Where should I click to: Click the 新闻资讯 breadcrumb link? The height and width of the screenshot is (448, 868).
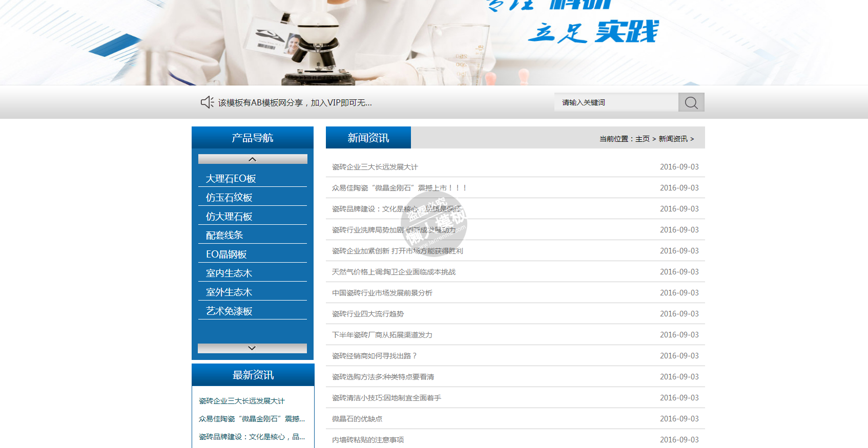tap(673, 139)
